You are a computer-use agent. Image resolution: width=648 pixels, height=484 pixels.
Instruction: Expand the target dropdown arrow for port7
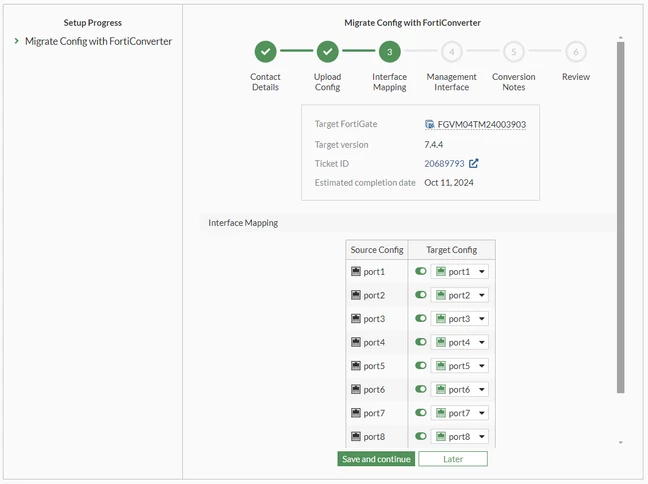tap(481, 413)
